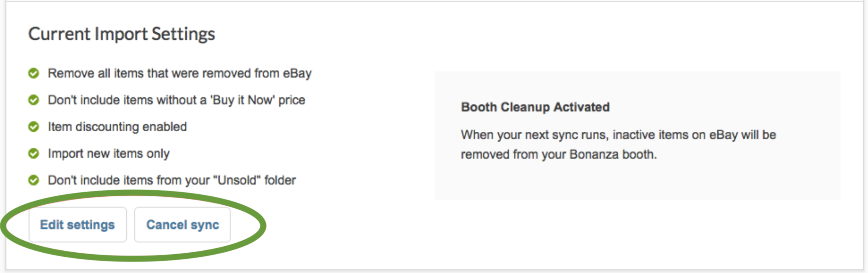Viewport: 868px width, 273px height.
Task: Click the word 'eBay' in the first setting
Action: pos(297,73)
